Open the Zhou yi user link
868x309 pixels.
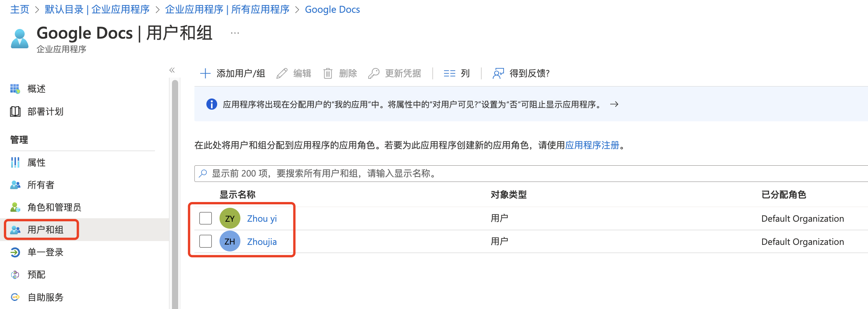click(262, 219)
